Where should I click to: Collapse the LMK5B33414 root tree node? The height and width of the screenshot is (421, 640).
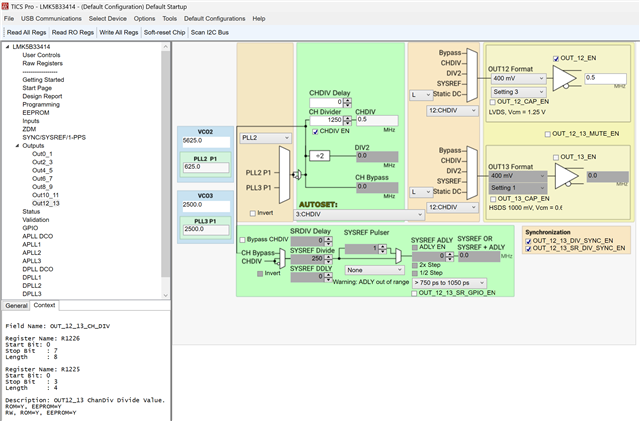pos(7,47)
